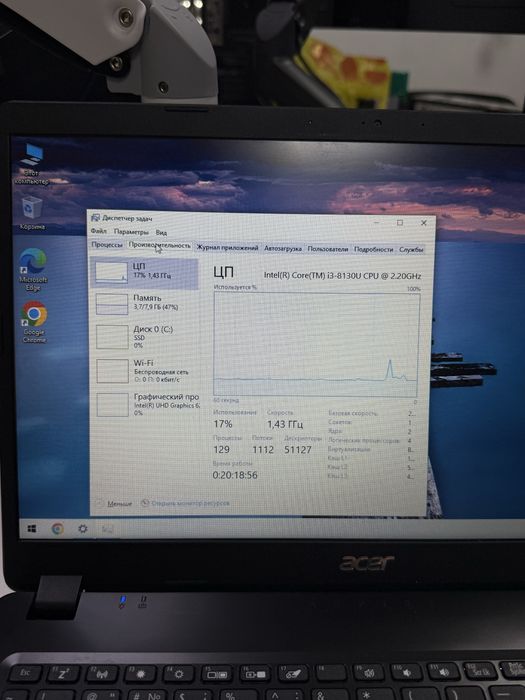Launch Chrome from the taskbar
This screenshot has height=700, width=525.
coord(57,529)
